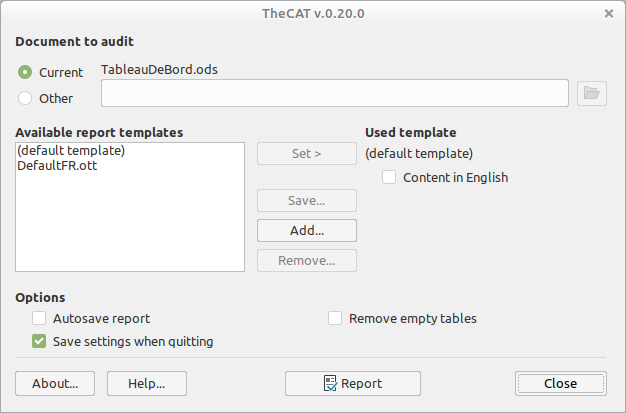Select DefaultFR.ott in the template list
Viewport: 626px width, 413px height.
click(x=57, y=166)
